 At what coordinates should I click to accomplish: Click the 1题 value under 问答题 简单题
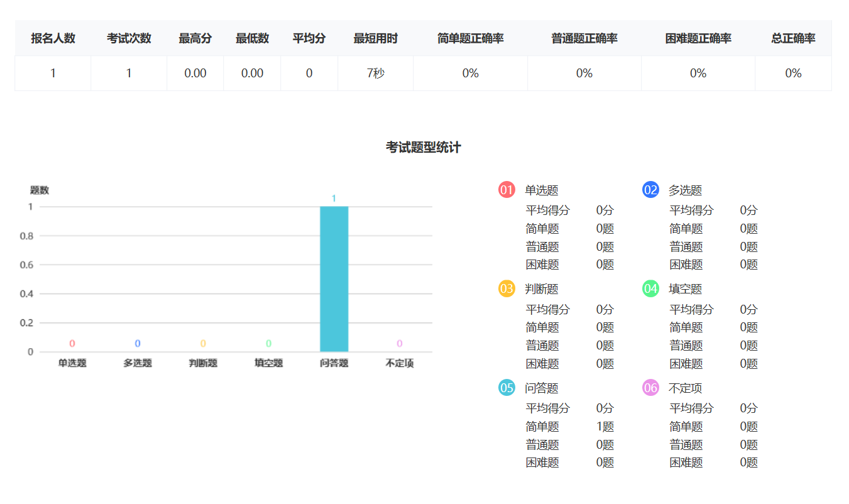click(605, 427)
